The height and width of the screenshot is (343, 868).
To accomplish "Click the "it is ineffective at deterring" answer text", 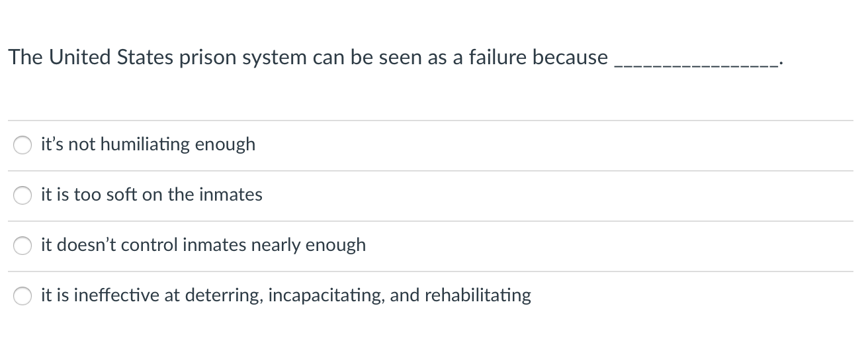I will (286, 295).
